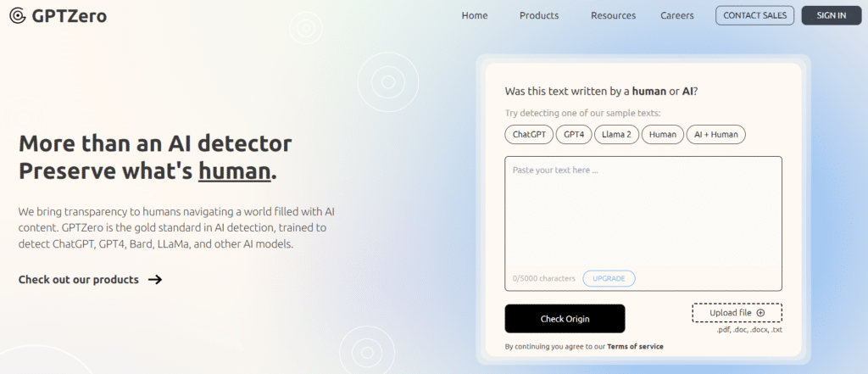Click the GPTZero logo icon

18,16
